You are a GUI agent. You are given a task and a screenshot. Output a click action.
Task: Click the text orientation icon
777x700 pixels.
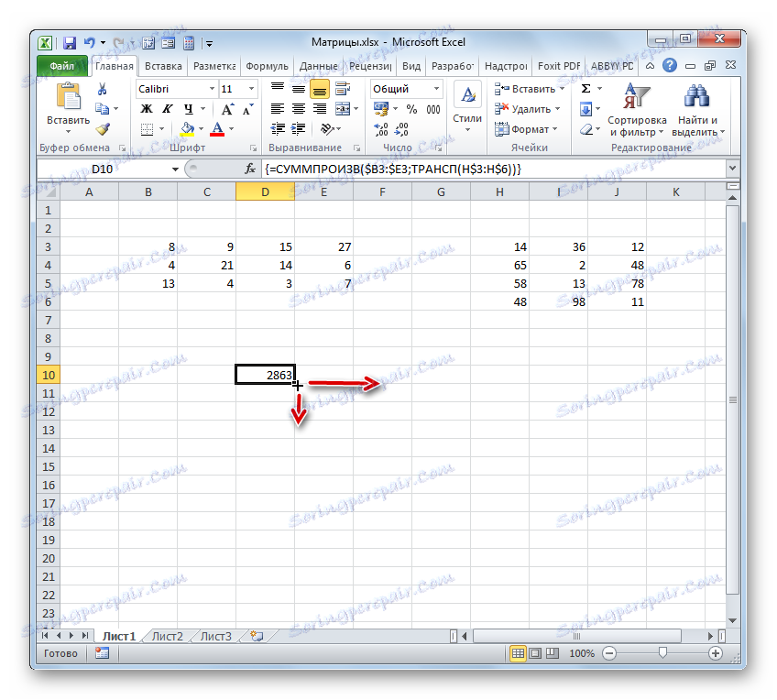click(x=327, y=129)
